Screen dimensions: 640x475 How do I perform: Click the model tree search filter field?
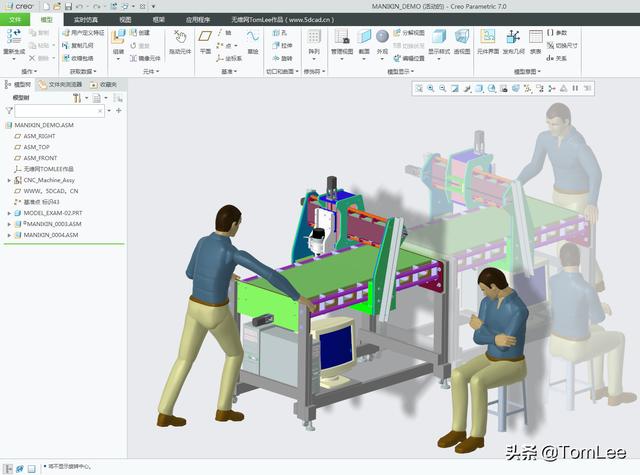(55, 111)
